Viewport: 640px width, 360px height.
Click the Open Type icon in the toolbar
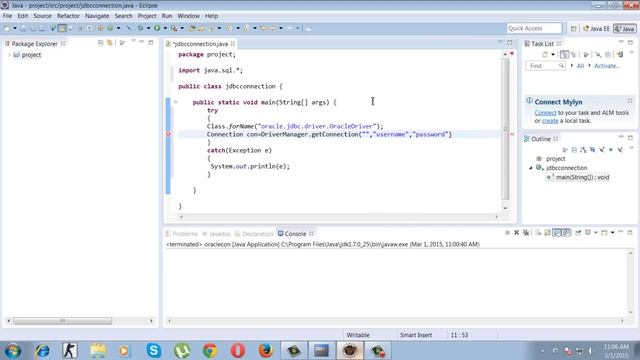coord(192,28)
